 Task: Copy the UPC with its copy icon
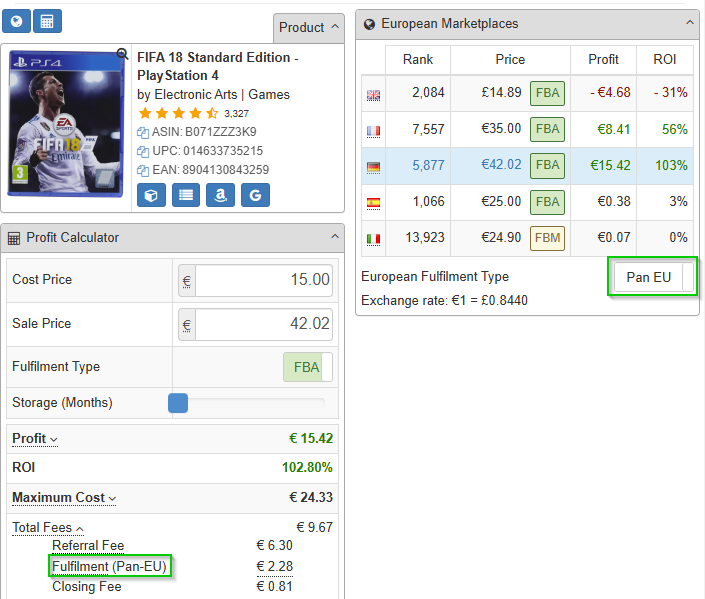(143, 152)
